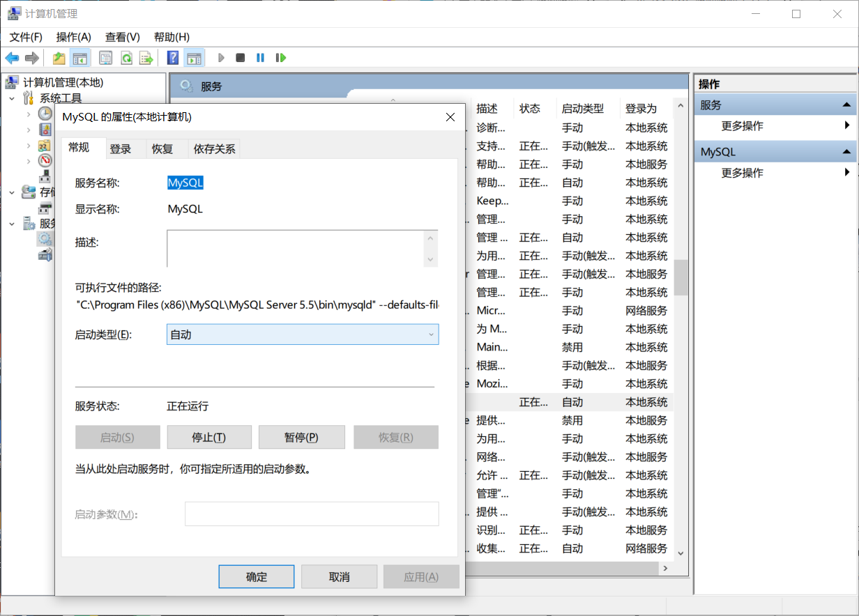Open 更多操作 under the MySQL actions section
This screenshot has height=616, width=859.
(742, 173)
